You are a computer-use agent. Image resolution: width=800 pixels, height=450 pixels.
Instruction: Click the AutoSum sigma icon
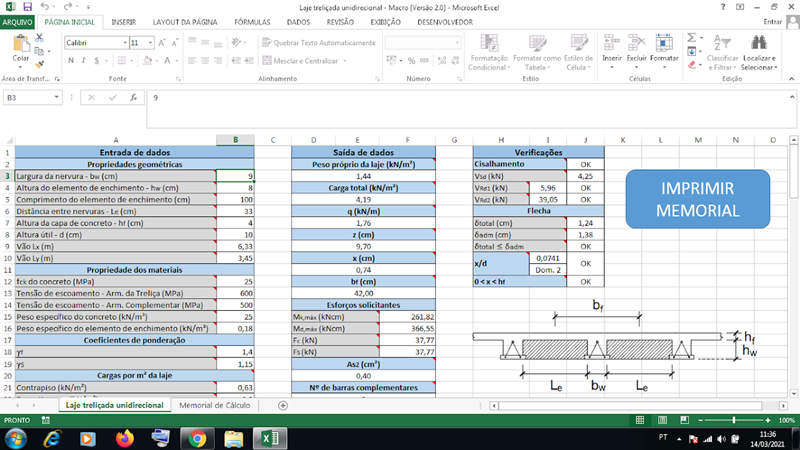692,38
